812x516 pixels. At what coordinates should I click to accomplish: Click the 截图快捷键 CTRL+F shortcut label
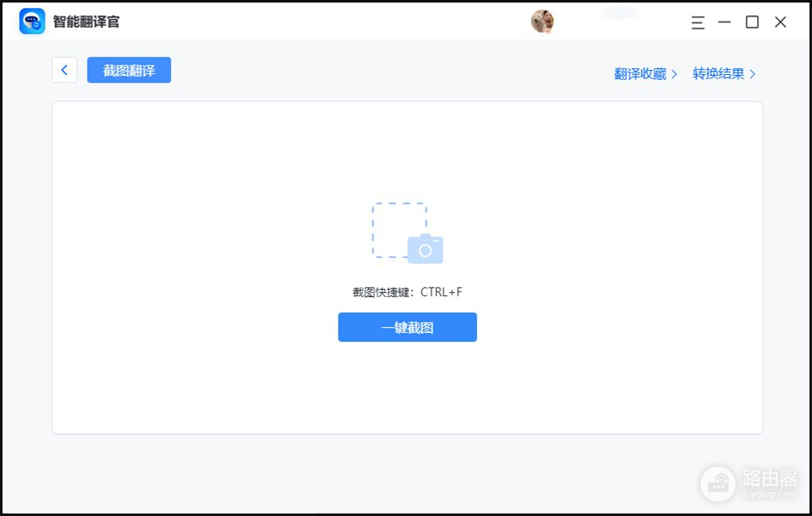click(x=408, y=292)
